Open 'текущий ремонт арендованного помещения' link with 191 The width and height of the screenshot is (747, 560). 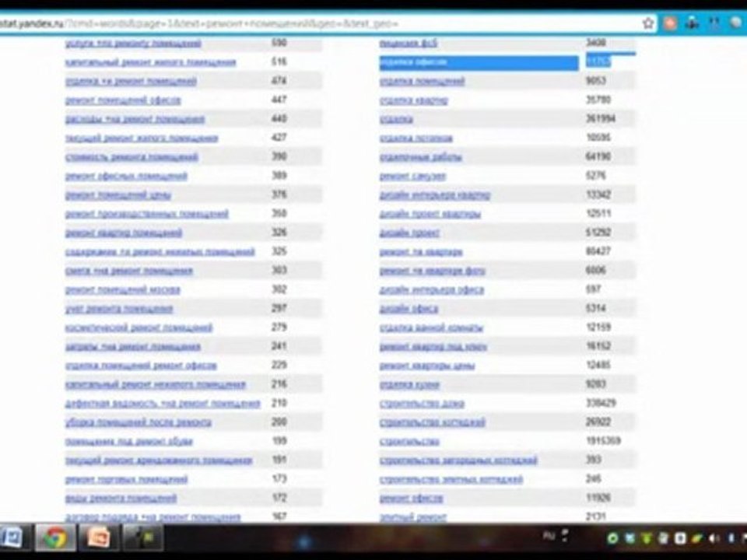click(x=159, y=460)
